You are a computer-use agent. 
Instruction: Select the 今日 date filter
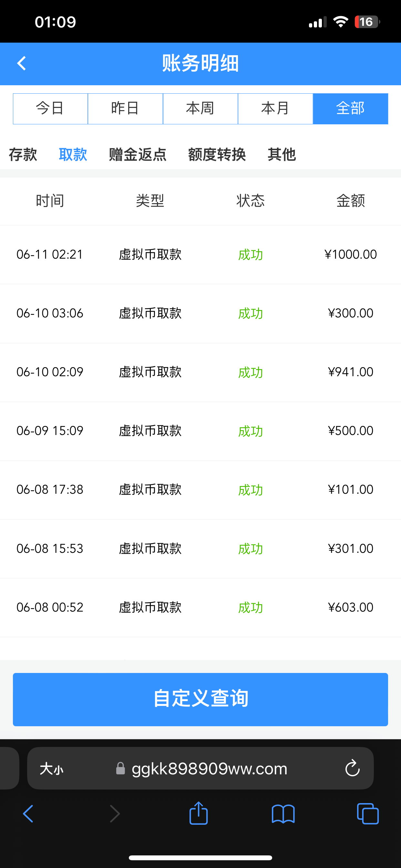coord(50,108)
